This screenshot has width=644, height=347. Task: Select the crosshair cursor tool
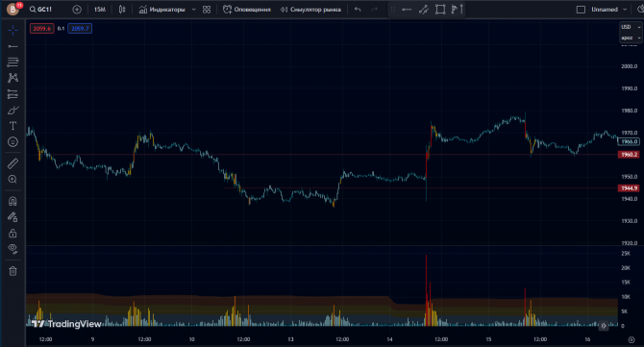click(12, 30)
